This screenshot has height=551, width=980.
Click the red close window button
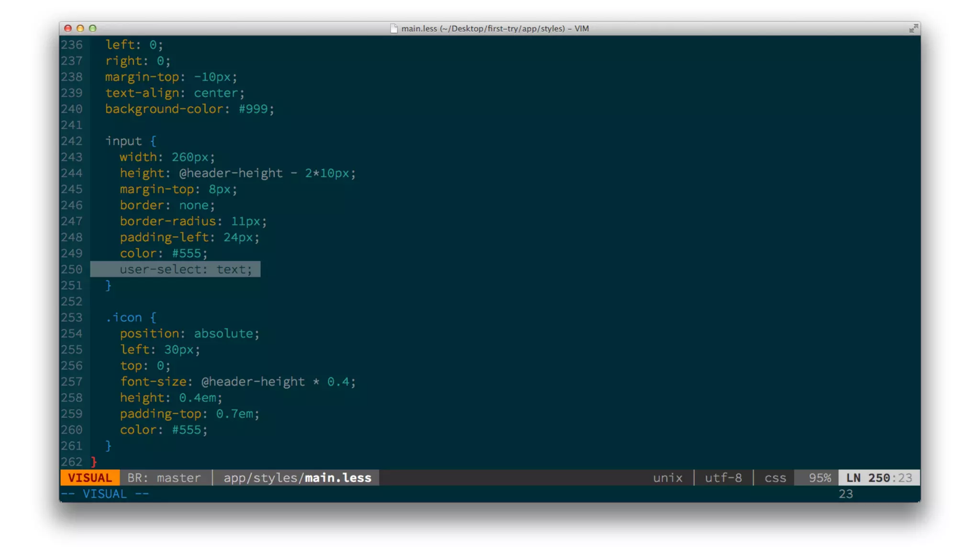[68, 29]
